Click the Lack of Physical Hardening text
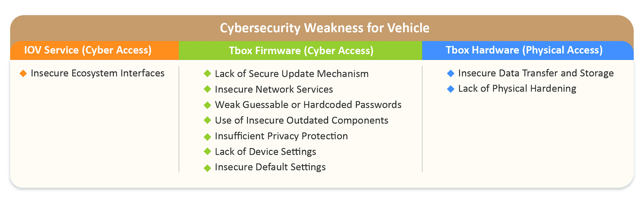This screenshot has width=644, height=207. coord(517,89)
